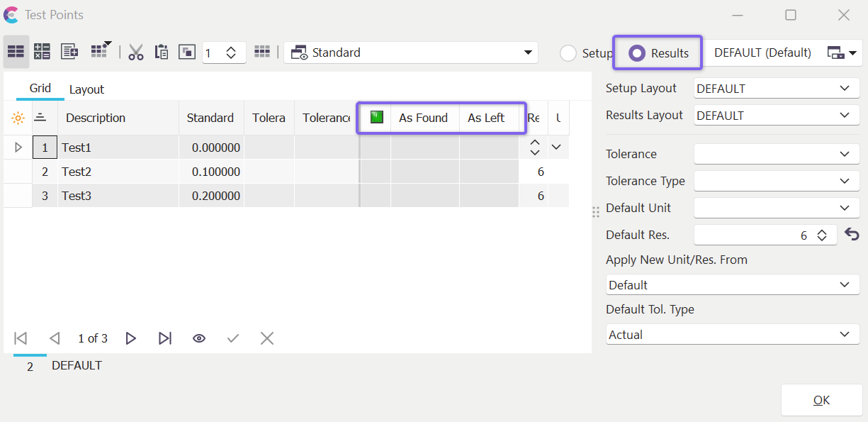
Task: Select the Results radio button
Action: [637, 53]
